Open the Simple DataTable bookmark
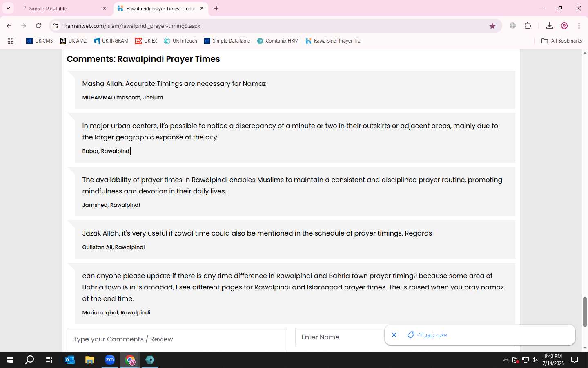 tap(227, 41)
